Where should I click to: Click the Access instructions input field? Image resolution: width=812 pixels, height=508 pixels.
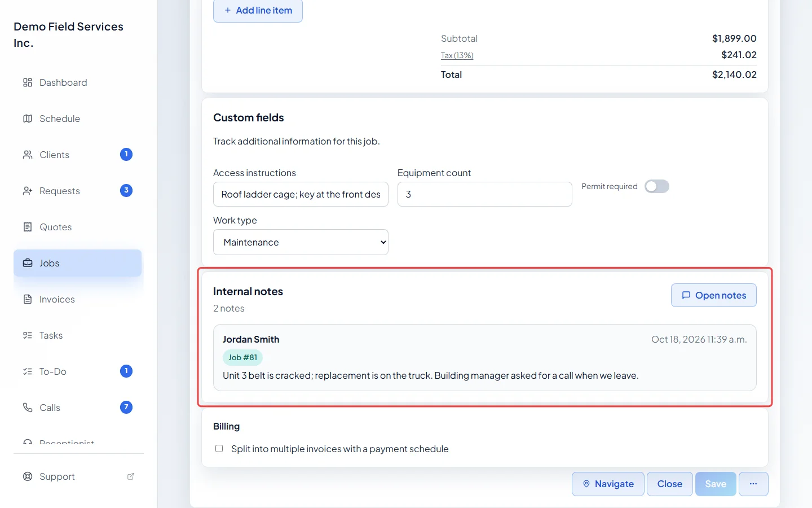point(301,194)
